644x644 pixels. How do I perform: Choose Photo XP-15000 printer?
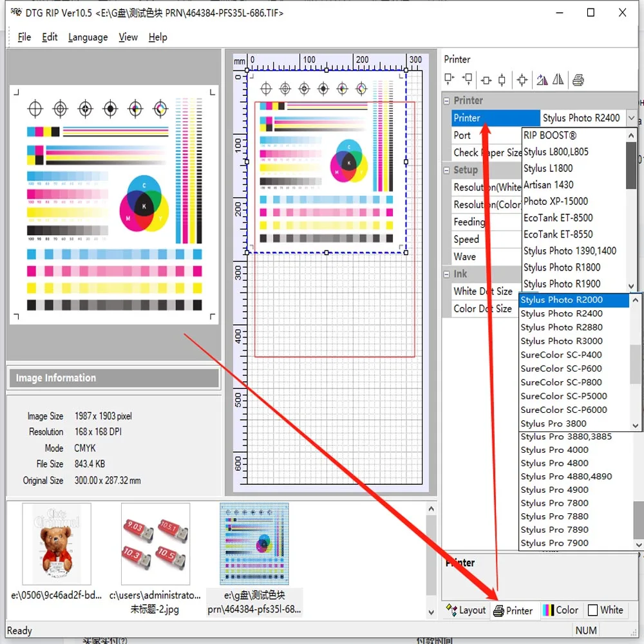pyautogui.click(x=574, y=201)
